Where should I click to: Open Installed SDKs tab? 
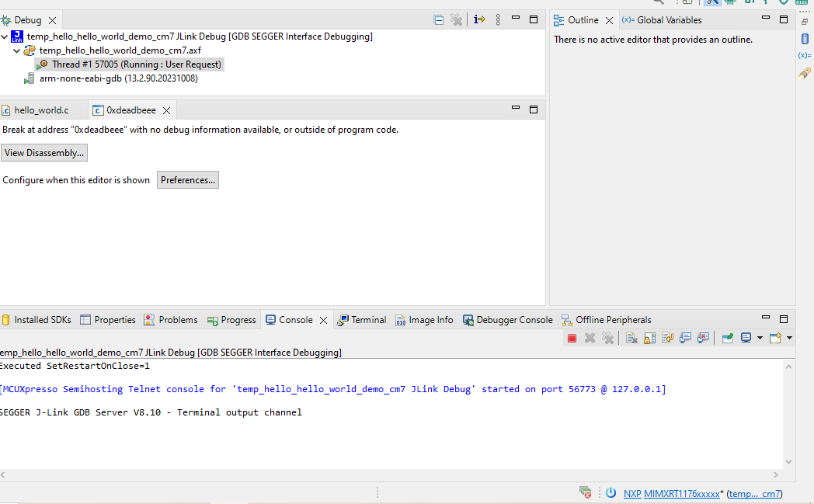point(37,320)
